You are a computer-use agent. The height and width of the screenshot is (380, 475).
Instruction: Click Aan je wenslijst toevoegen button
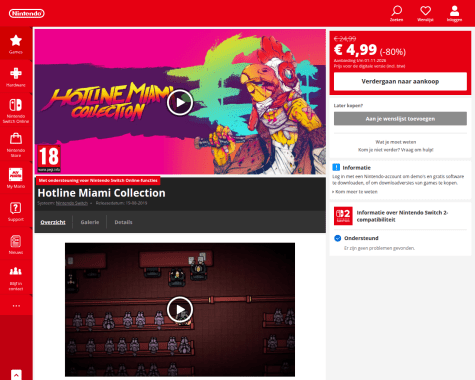point(400,119)
